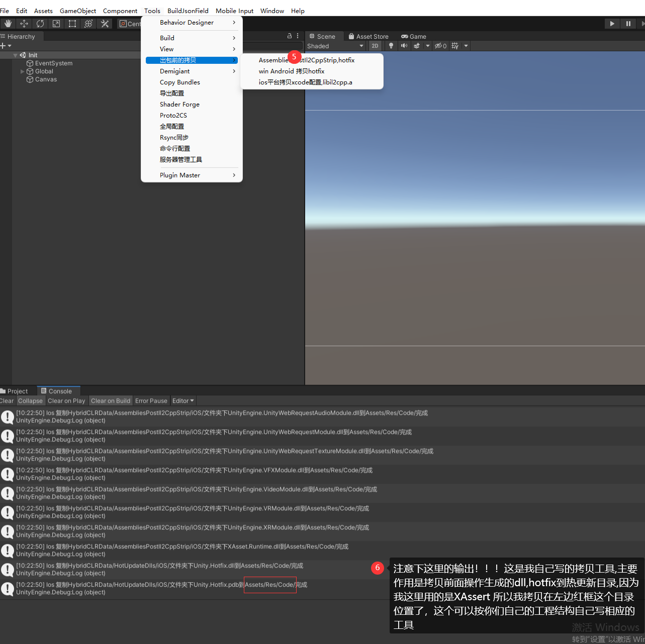This screenshot has width=645, height=644.
Task: Switch to Game tab
Action: click(x=413, y=36)
